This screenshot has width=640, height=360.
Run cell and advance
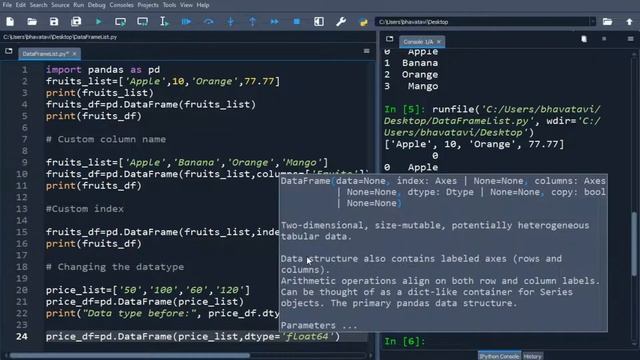(142, 22)
